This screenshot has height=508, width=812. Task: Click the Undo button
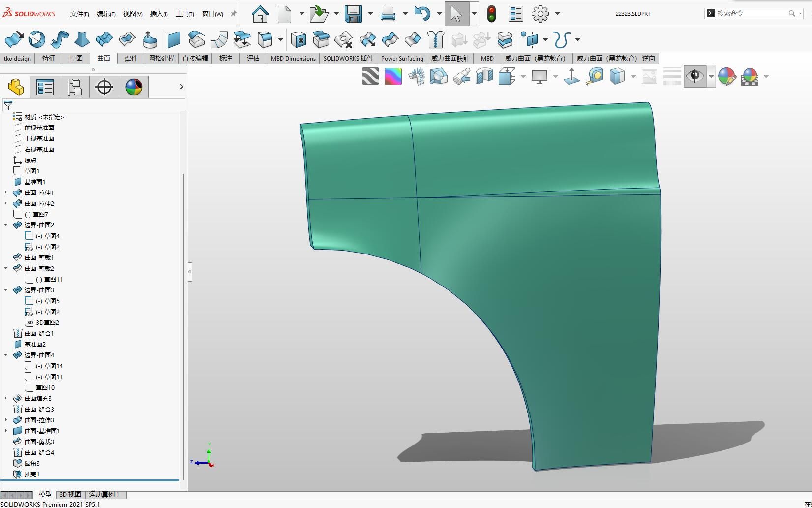point(422,14)
